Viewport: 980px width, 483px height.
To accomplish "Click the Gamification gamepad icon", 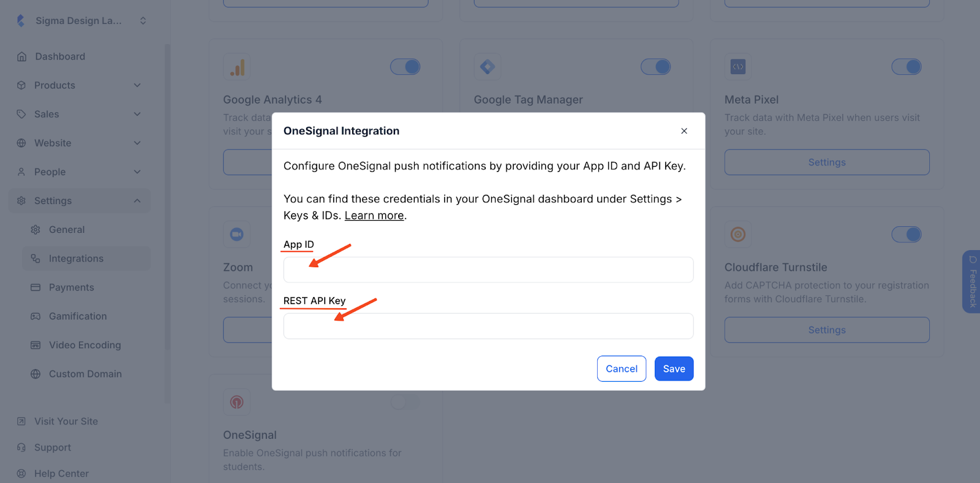I will [x=35, y=316].
